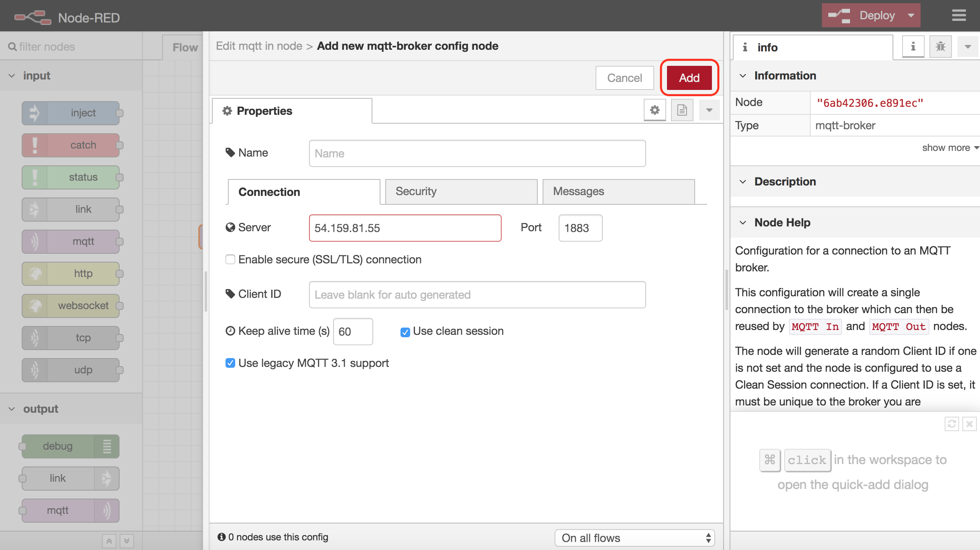Screen dimensions: 980x550
Task: Click the Node-RED logo icon
Action: pyautogui.click(x=33, y=17)
